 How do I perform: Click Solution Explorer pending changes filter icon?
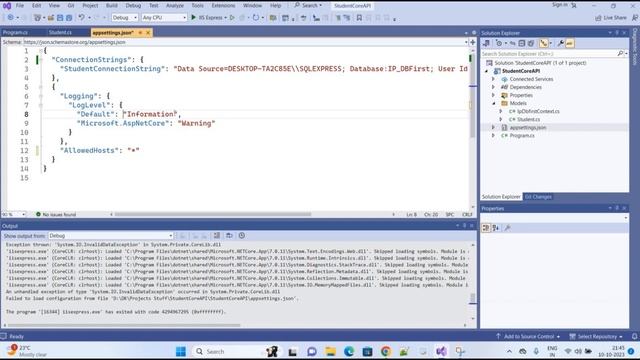(x=499, y=43)
